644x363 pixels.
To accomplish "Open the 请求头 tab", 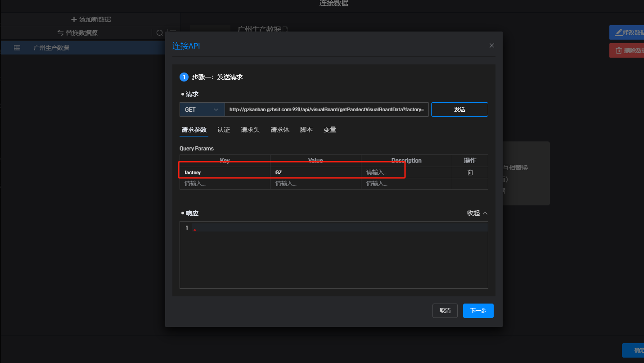I will click(250, 130).
